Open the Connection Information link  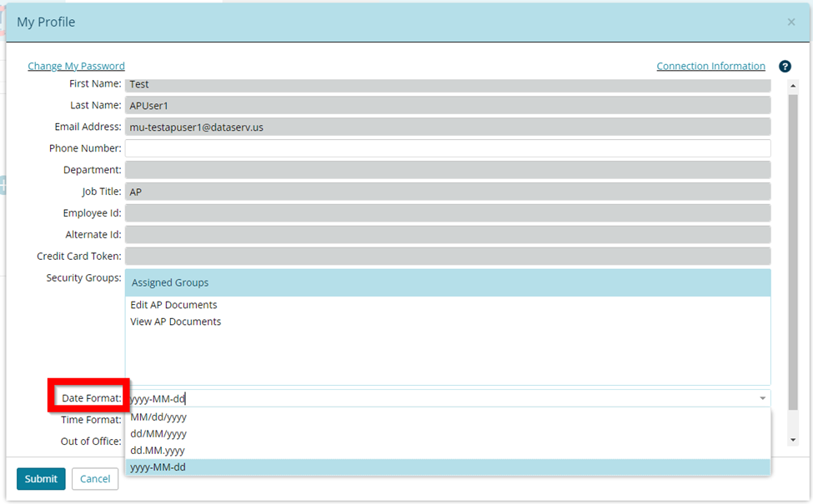coord(710,66)
